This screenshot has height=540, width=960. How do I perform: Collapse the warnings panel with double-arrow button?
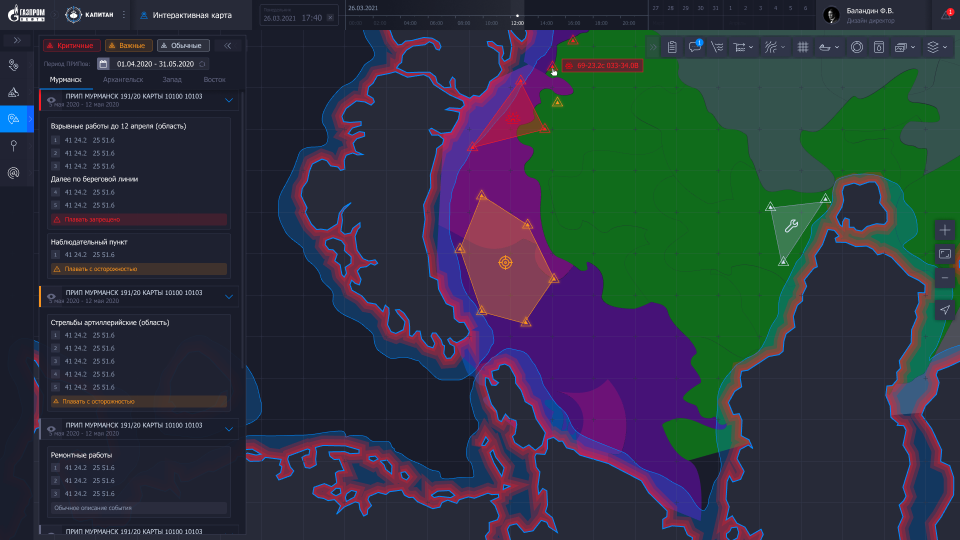pyautogui.click(x=228, y=45)
